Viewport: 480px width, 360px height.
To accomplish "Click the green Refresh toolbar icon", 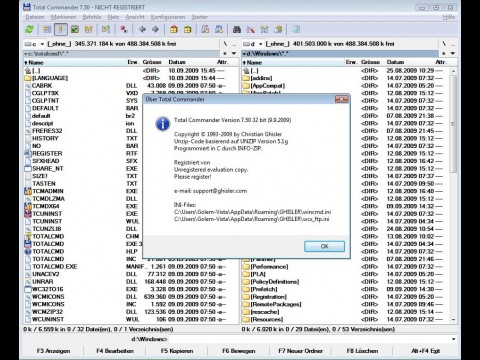I will tap(29, 29).
